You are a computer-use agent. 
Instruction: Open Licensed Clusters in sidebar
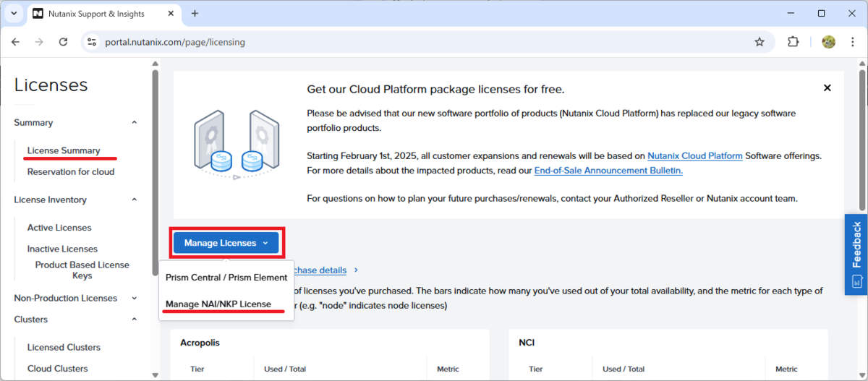(64, 347)
